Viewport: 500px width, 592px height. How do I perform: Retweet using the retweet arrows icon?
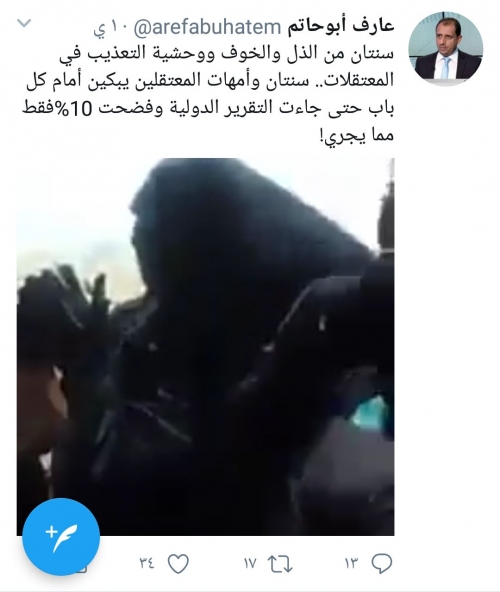point(280,564)
